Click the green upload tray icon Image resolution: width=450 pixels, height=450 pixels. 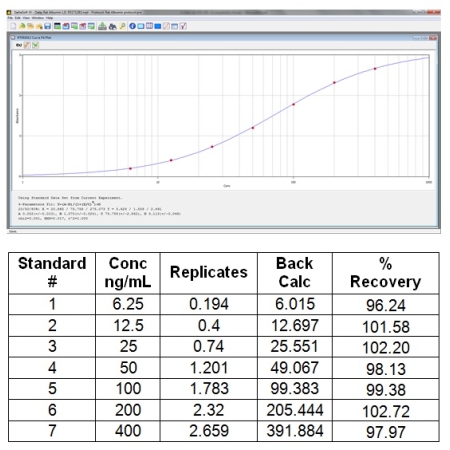(x=102, y=26)
